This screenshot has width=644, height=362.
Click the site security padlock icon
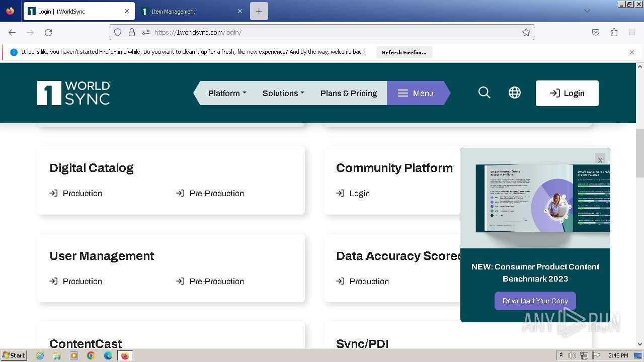pos(132,32)
